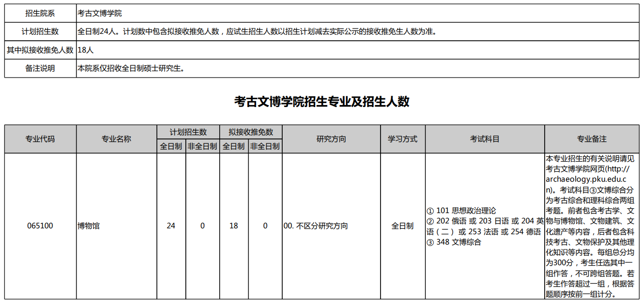This screenshot has width=644, height=302.
Task: Select the 拟接收推免数 column header
Action: coord(251,132)
